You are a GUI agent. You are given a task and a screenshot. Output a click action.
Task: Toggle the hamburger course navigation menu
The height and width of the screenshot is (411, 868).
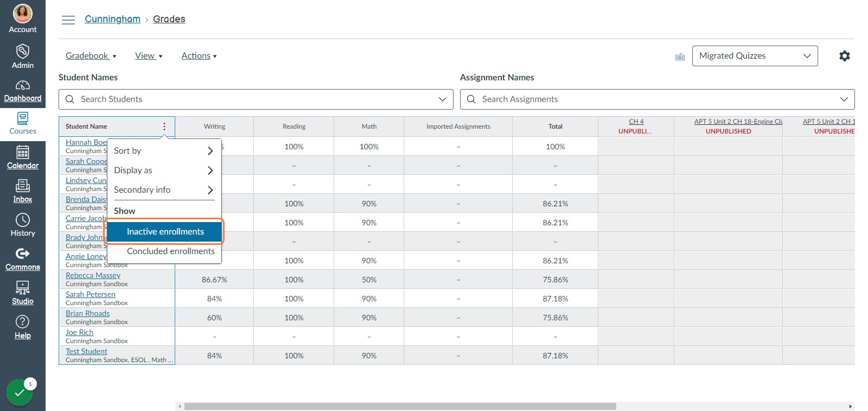click(x=68, y=20)
